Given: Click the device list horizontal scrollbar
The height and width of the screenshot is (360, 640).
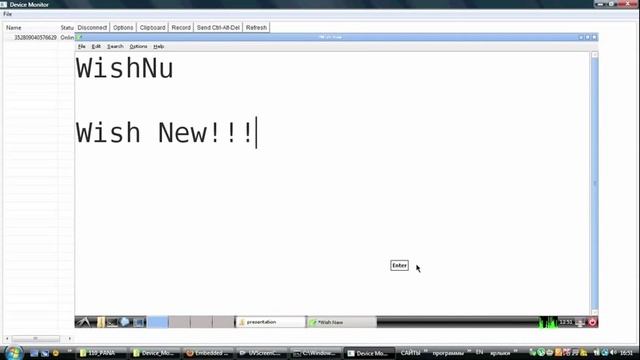Looking at the screenshot, I should pyautogui.click(x=36, y=338).
